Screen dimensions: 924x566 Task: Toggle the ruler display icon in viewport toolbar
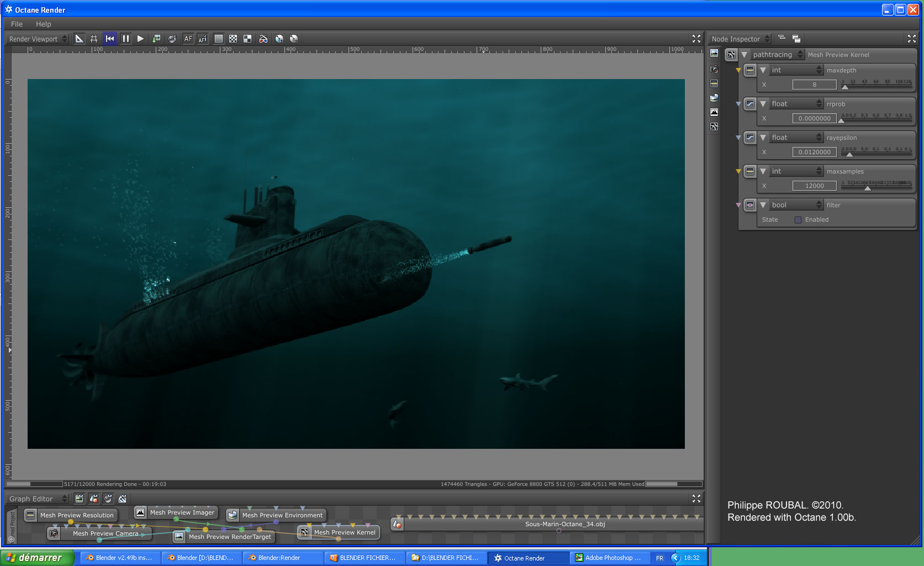[x=79, y=39]
